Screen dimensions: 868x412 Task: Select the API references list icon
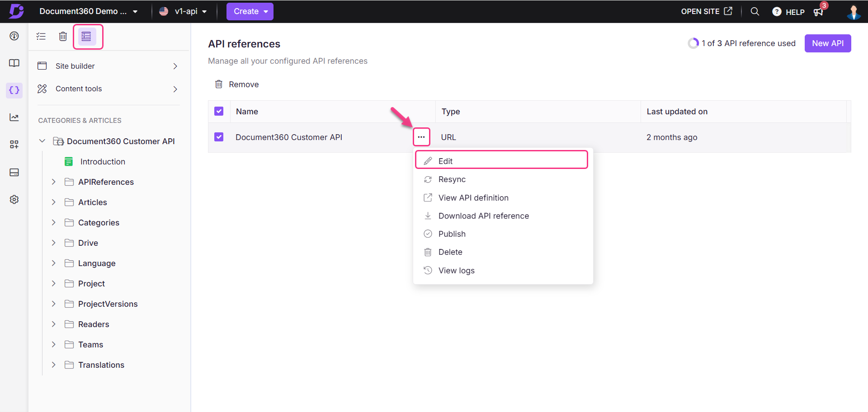click(87, 36)
